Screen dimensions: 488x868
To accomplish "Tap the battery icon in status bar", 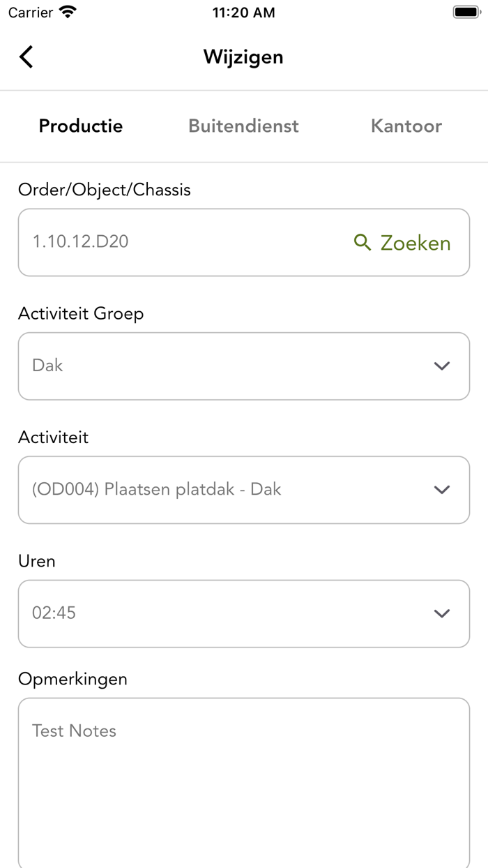I will point(466,12).
